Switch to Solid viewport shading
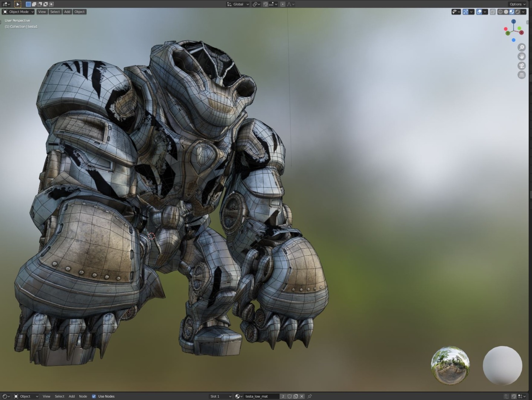The width and height of the screenshot is (532, 400). click(506, 12)
